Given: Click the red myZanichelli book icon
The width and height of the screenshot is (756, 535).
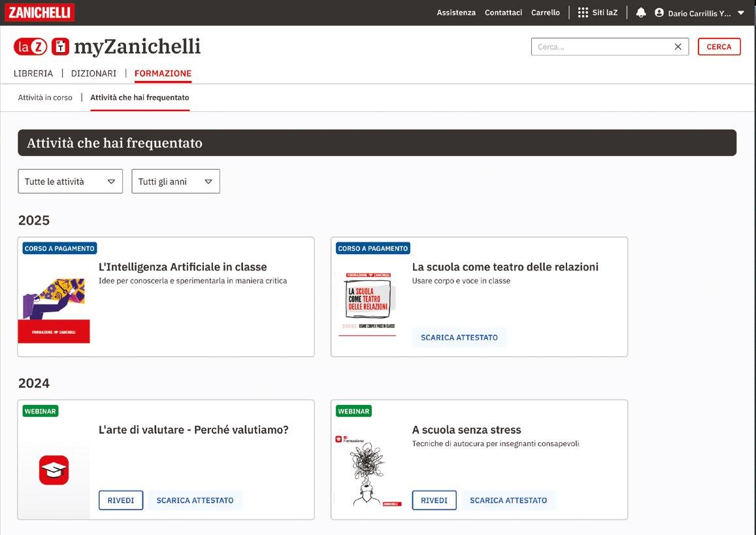Looking at the screenshot, I should (60, 47).
